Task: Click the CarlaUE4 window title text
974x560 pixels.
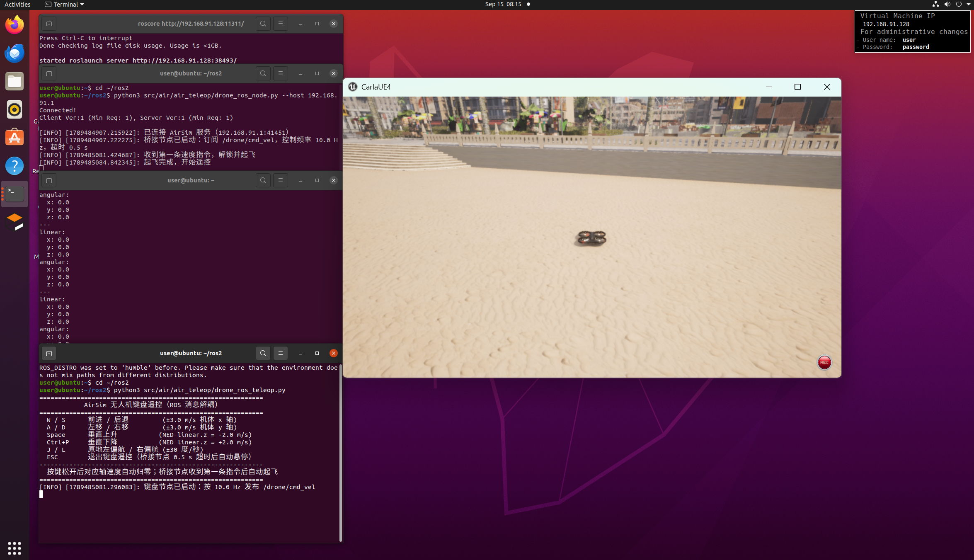Action: click(x=376, y=87)
